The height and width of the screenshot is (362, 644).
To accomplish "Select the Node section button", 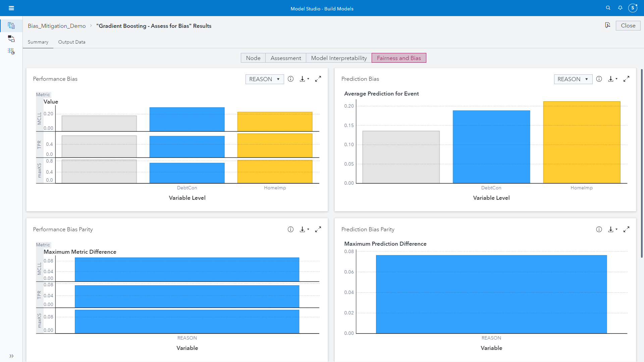I will coord(253,58).
